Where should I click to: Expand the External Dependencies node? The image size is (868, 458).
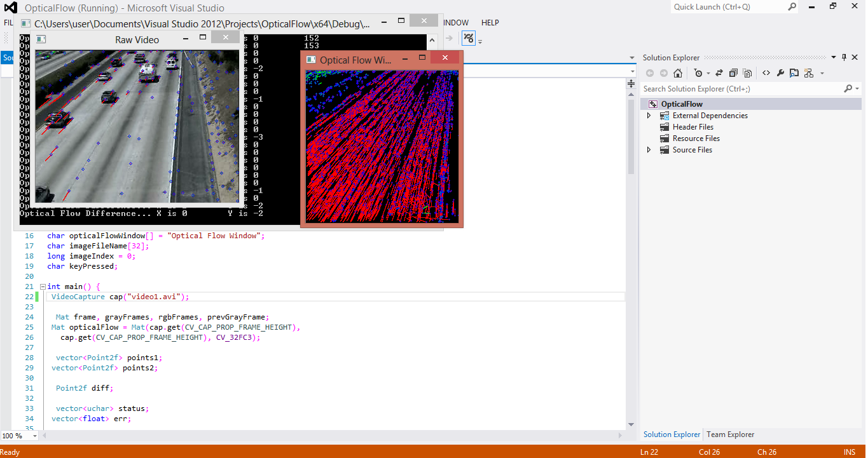tap(649, 115)
